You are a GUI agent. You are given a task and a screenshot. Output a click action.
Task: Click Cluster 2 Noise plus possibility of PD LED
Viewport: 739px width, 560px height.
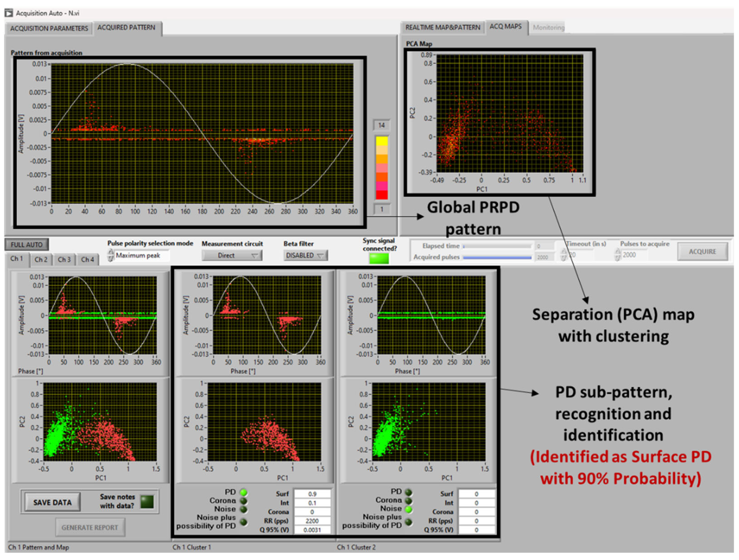pos(408,522)
